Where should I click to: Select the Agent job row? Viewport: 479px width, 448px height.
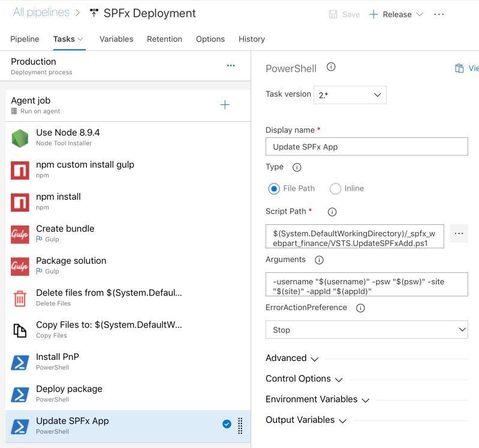point(128,105)
